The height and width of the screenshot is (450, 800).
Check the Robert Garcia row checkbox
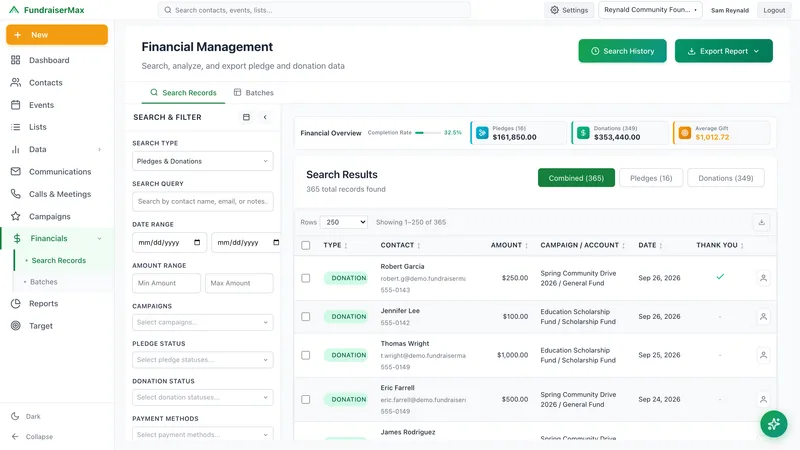(306, 278)
